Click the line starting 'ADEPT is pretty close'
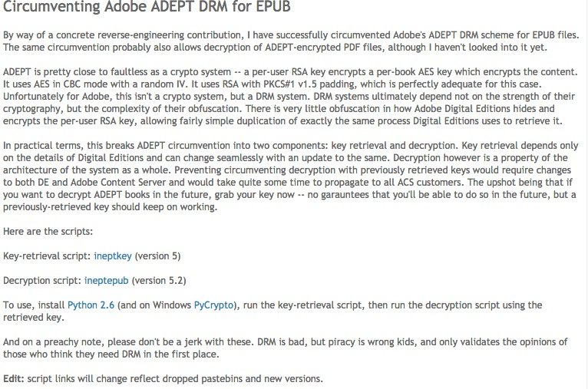588x389 pixels. tap(290, 72)
